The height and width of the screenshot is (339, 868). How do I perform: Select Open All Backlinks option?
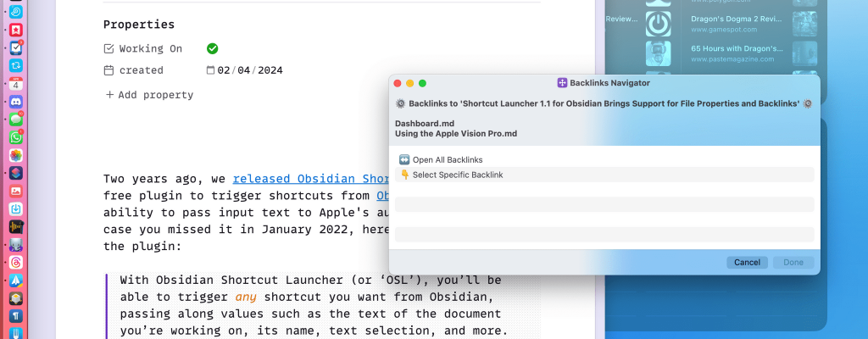coord(447,159)
